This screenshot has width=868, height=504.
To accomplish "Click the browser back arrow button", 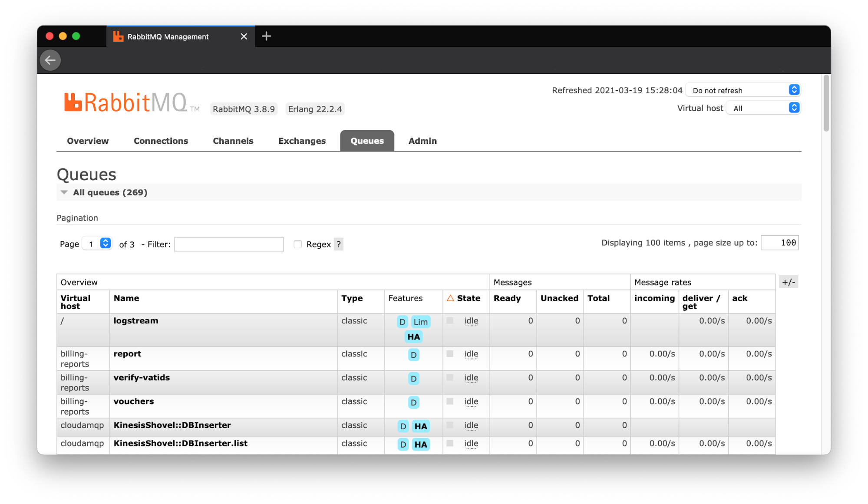I will [50, 60].
